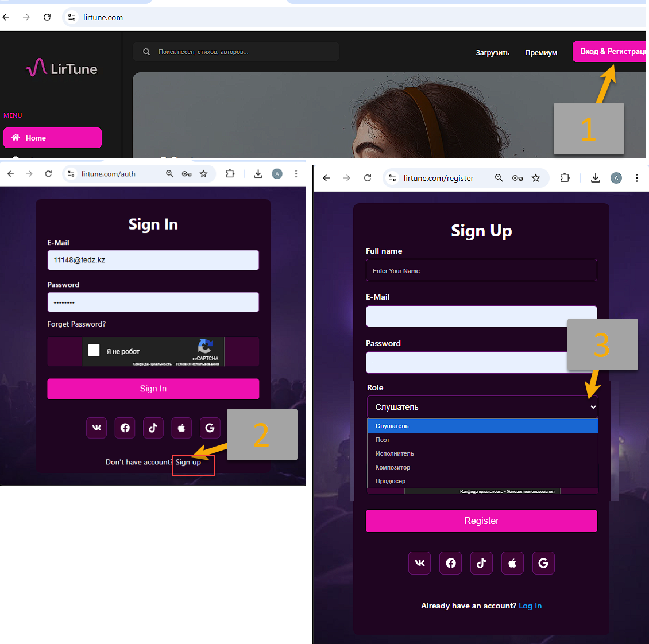Image resolution: width=649 pixels, height=644 pixels.
Task: Bookmark the lirtune.com/register page with star icon
Action: pos(536,178)
